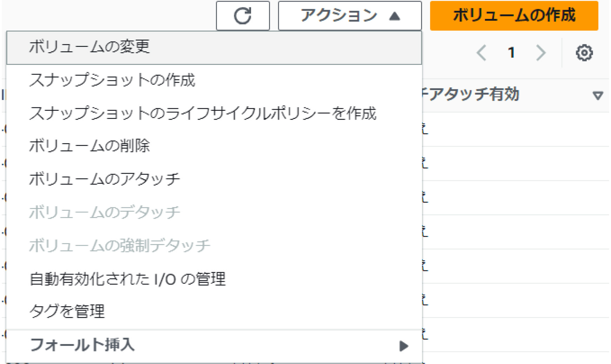Click page number 1
Viewport: 611px width, 364px height.
(511, 53)
